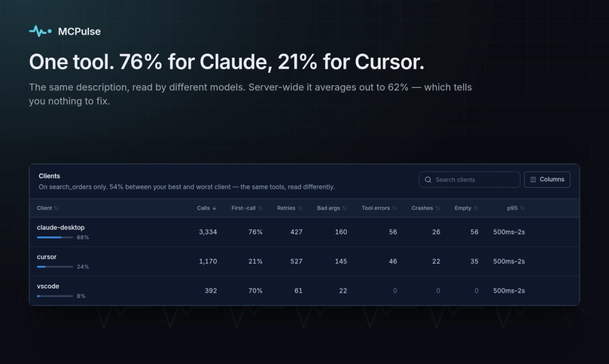Open the Columns button
The height and width of the screenshot is (364, 609).
pyautogui.click(x=547, y=180)
